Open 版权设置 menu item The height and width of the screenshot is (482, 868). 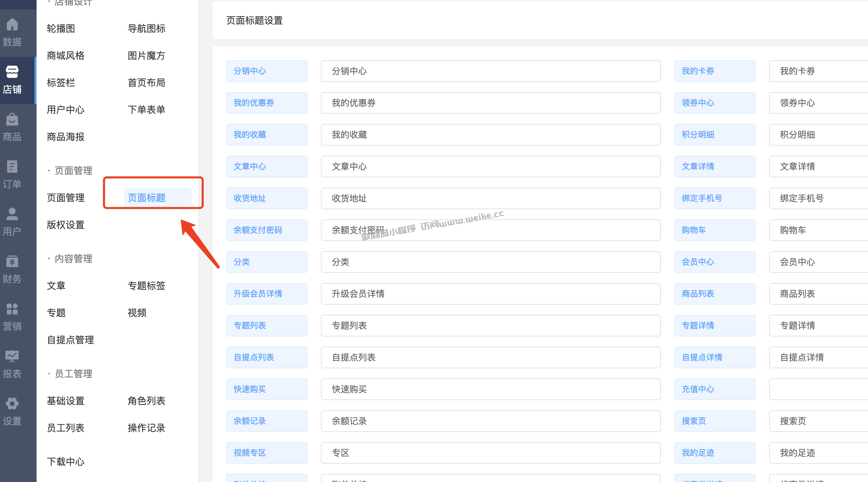click(x=66, y=225)
